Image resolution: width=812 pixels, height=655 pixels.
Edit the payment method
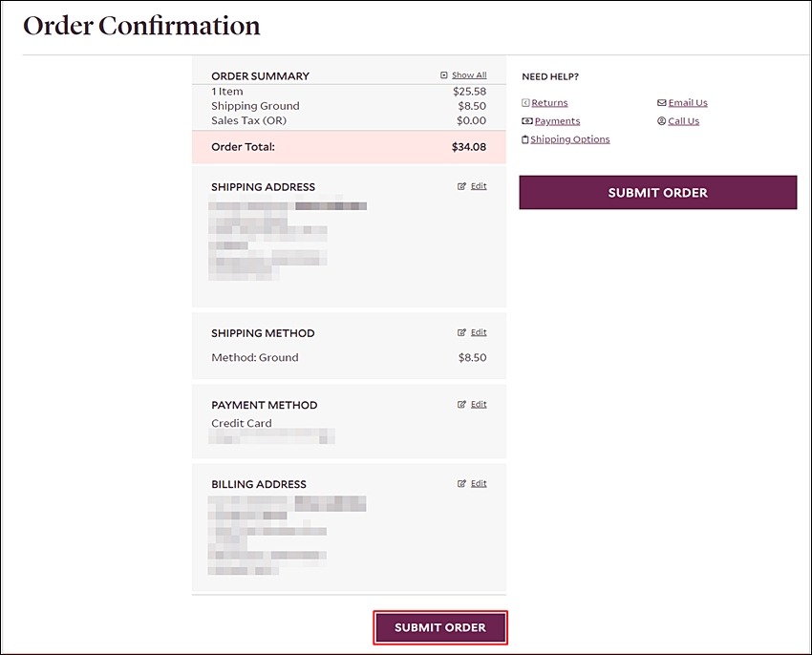[479, 405]
